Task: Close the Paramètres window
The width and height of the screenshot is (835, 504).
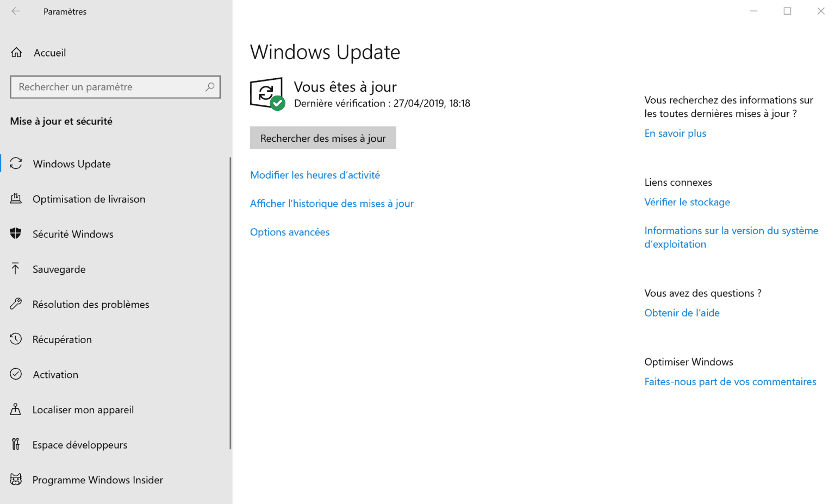Action: (x=821, y=11)
